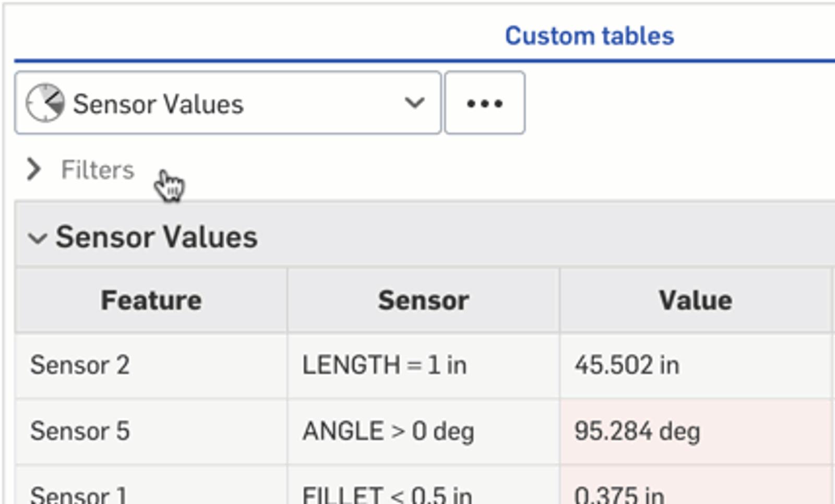This screenshot has width=835, height=504.
Task: Open the three-dots more options menu
Action: tap(484, 103)
